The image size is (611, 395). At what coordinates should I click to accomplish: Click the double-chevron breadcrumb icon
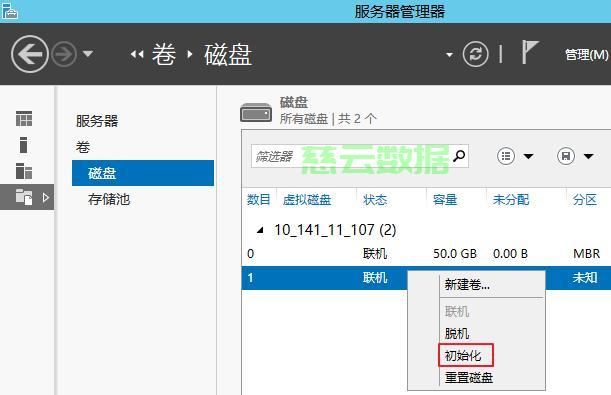137,54
